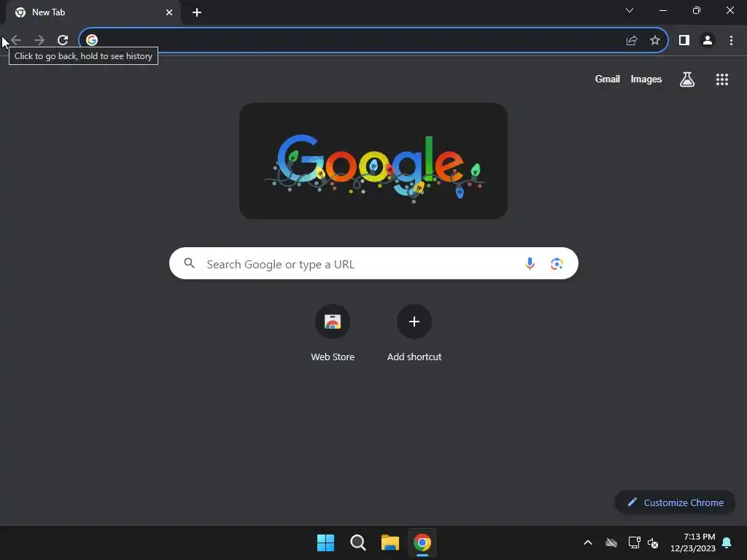
Task: Open Search Labs flask icon
Action: (687, 79)
